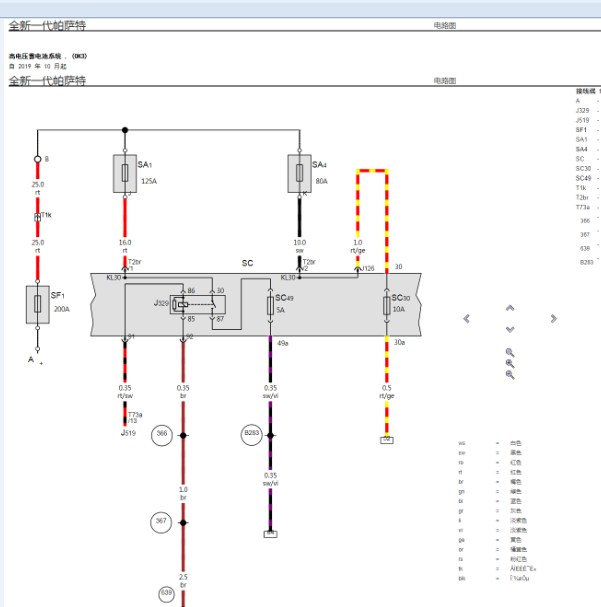Select the J329 relay symbol
Viewport: 601px width, 607px height.
[198, 305]
